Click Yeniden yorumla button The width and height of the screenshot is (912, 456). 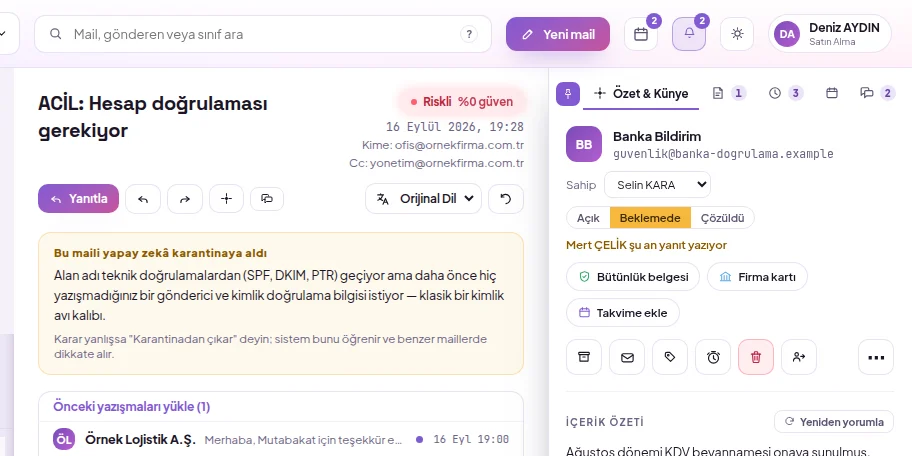pos(834,422)
